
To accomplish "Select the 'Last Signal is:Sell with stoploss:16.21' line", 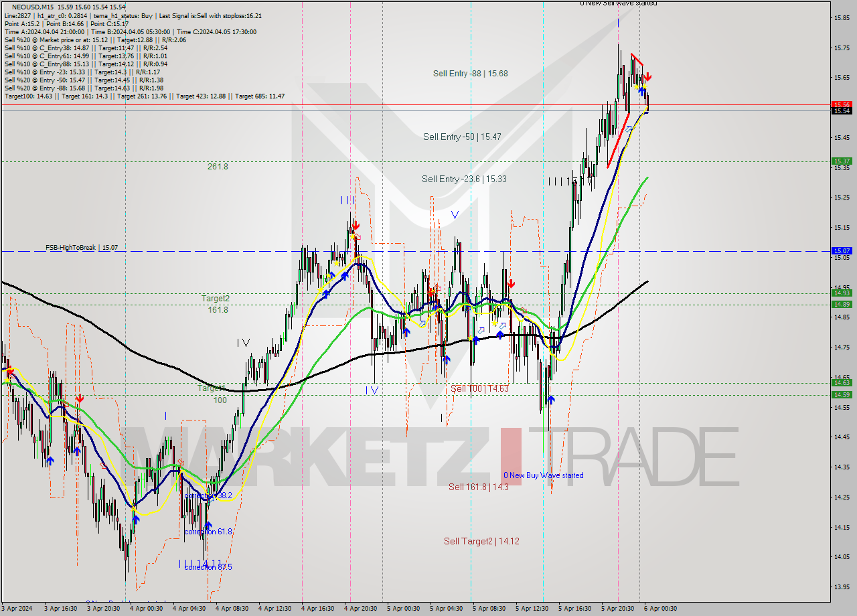I will [x=210, y=15].
